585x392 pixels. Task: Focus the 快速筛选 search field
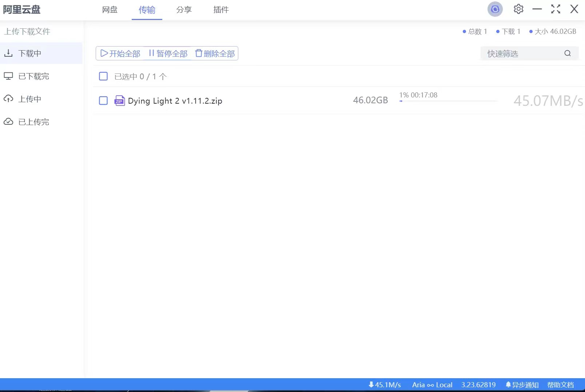524,53
